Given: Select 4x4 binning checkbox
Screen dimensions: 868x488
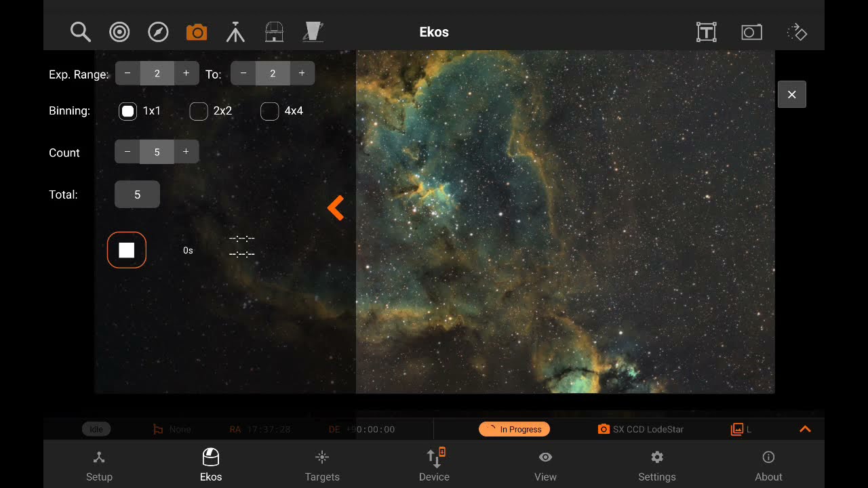Looking at the screenshot, I should click(x=269, y=111).
